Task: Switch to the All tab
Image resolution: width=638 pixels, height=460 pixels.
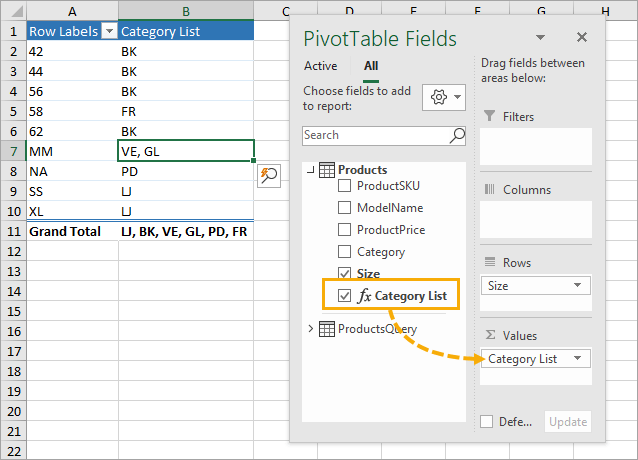Action: point(371,66)
